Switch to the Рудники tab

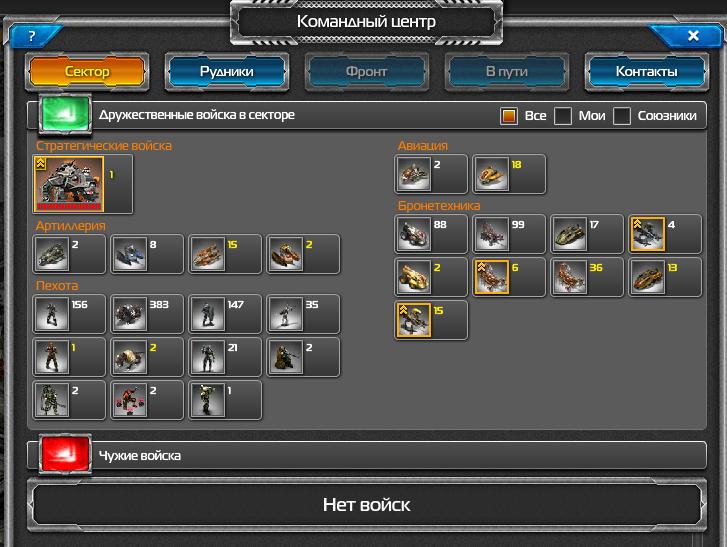click(227, 71)
